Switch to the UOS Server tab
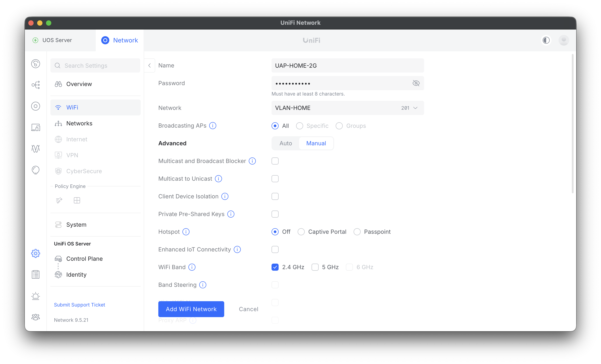 57,40
